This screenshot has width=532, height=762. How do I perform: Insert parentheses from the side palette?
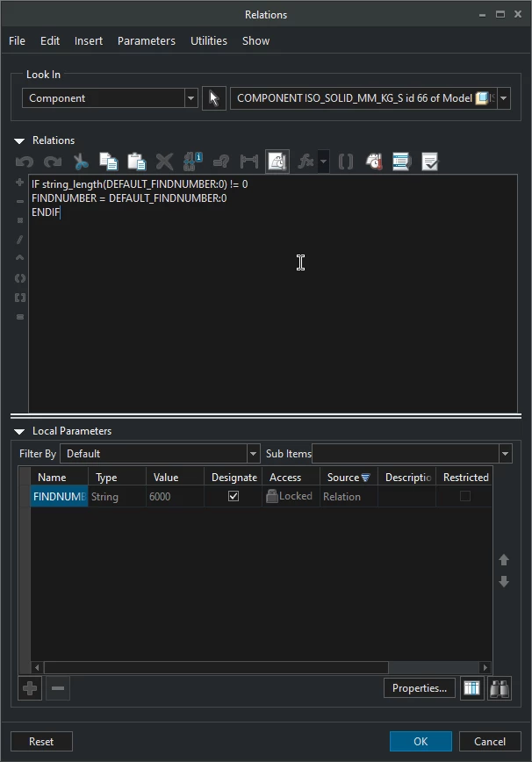(x=19, y=278)
